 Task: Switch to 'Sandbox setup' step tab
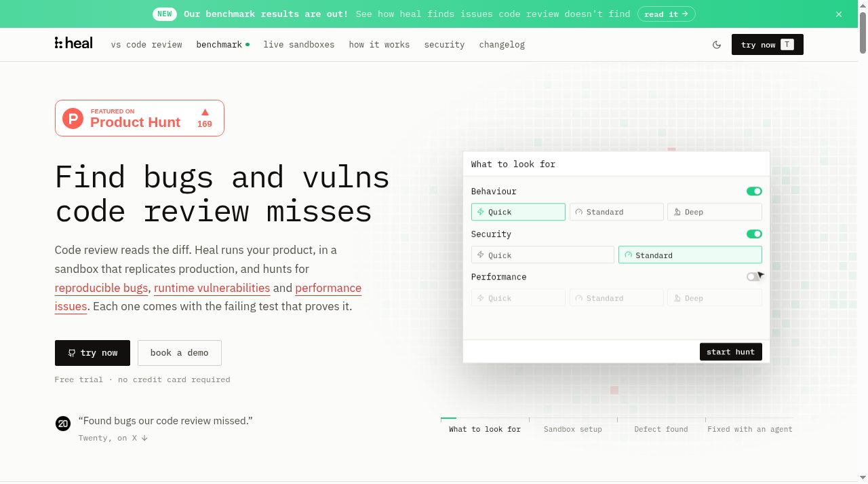click(x=573, y=427)
